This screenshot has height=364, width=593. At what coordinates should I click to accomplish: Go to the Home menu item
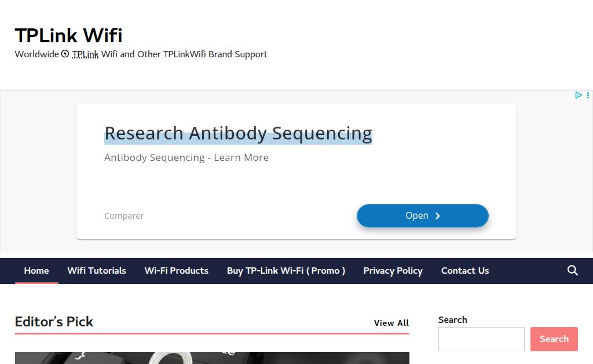36,271
